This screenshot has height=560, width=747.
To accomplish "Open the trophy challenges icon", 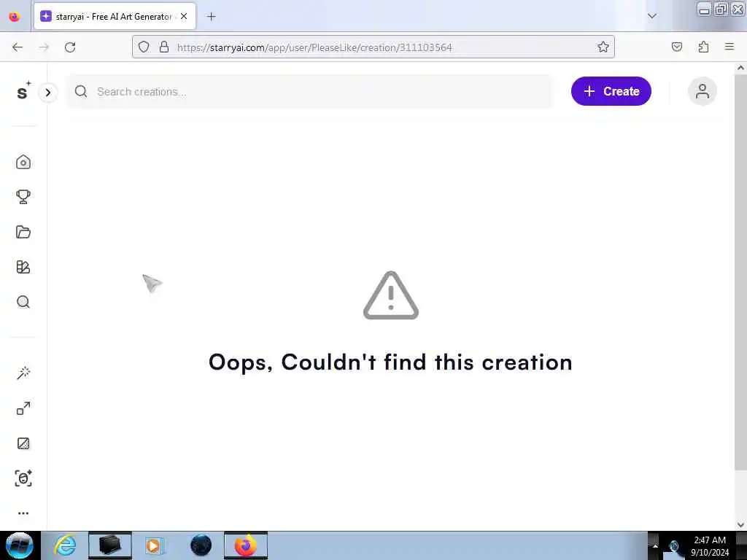I will (23, 197).
